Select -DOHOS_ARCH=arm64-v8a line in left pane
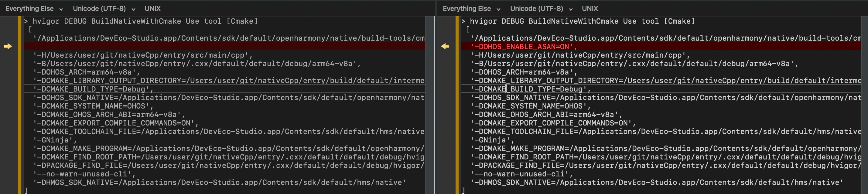The height and width of the screenshot is (194, 868). (x=86, y=72)
